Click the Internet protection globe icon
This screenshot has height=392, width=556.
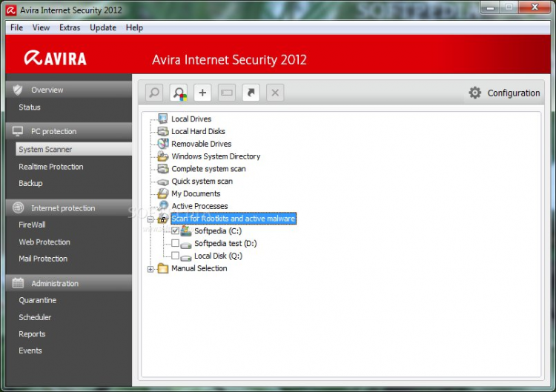[18, 207]
